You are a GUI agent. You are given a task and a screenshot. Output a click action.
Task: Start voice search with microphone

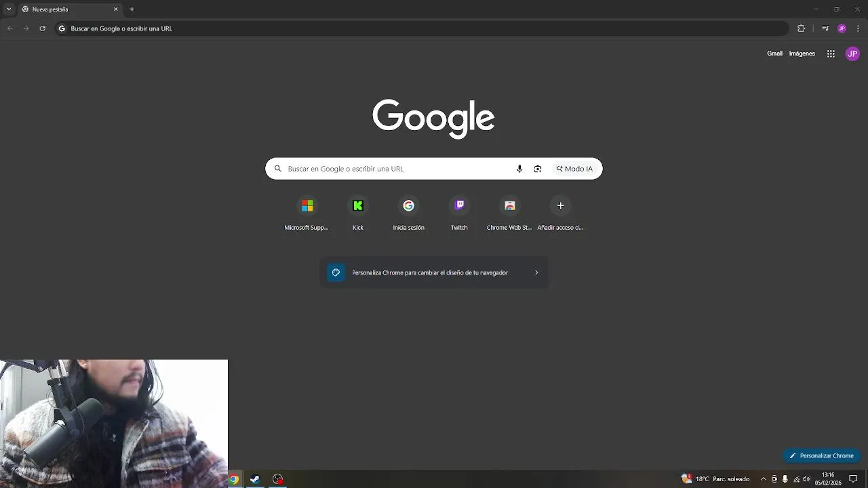point(519,169)
